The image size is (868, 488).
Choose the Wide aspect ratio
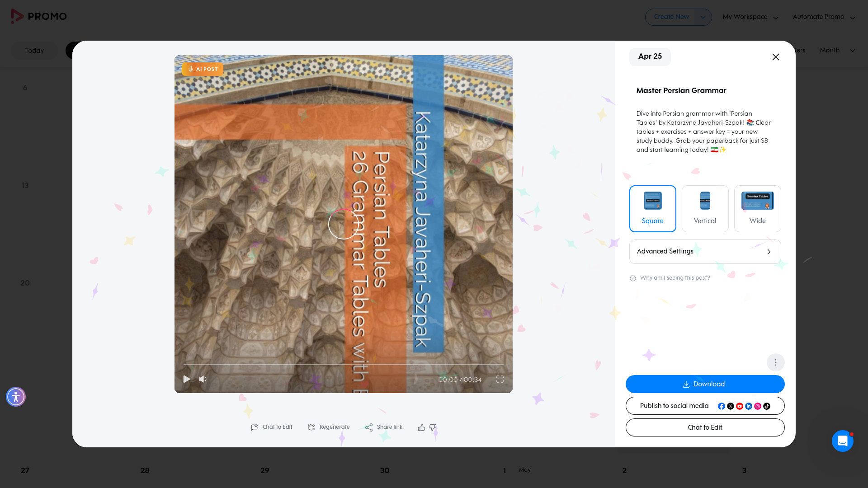757,208
